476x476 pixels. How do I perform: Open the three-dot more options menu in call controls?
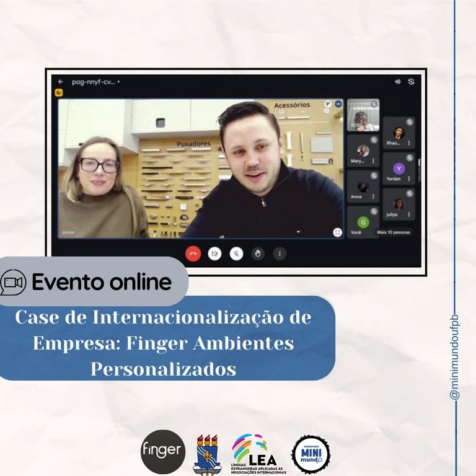coord(280,253)
